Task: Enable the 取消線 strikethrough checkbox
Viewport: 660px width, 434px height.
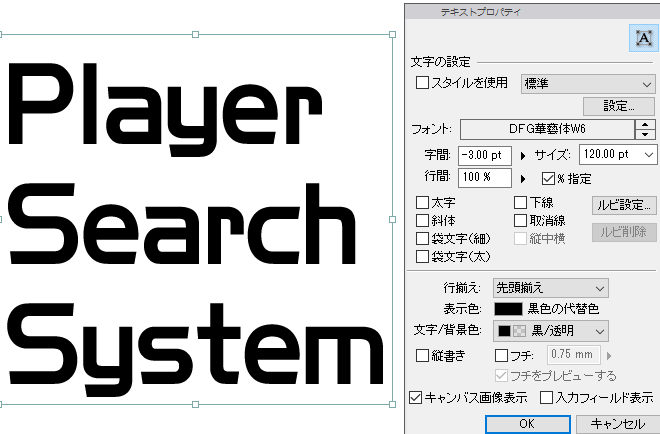Action: (x=520, y=220)
